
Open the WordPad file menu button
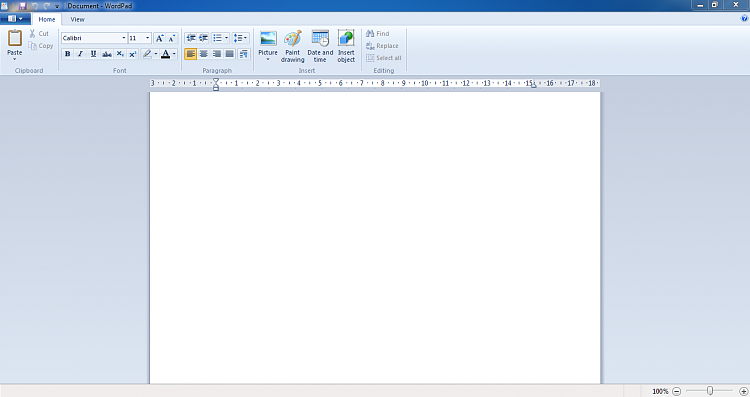coord(15,19)
